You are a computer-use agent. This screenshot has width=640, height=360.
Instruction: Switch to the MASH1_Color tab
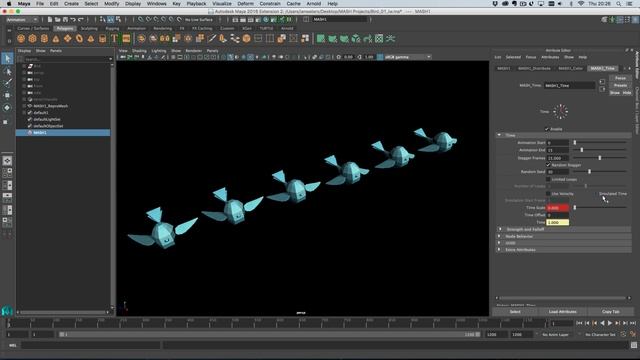coord(571,69)
